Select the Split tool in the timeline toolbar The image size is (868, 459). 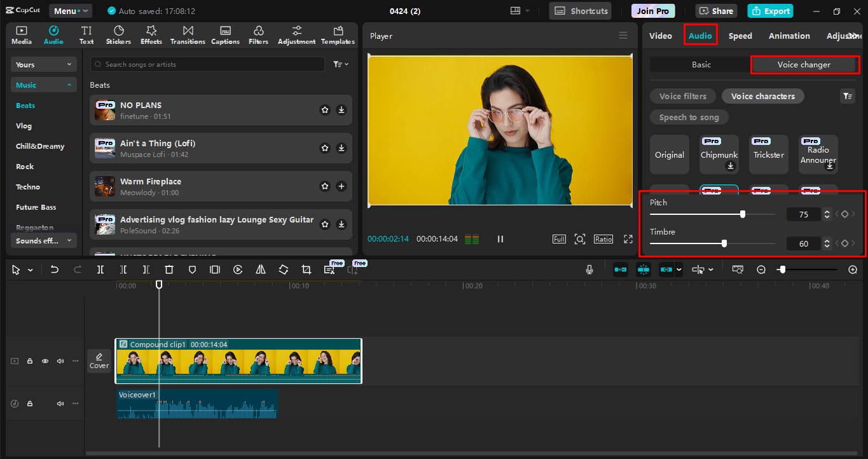tap(100, 270)
